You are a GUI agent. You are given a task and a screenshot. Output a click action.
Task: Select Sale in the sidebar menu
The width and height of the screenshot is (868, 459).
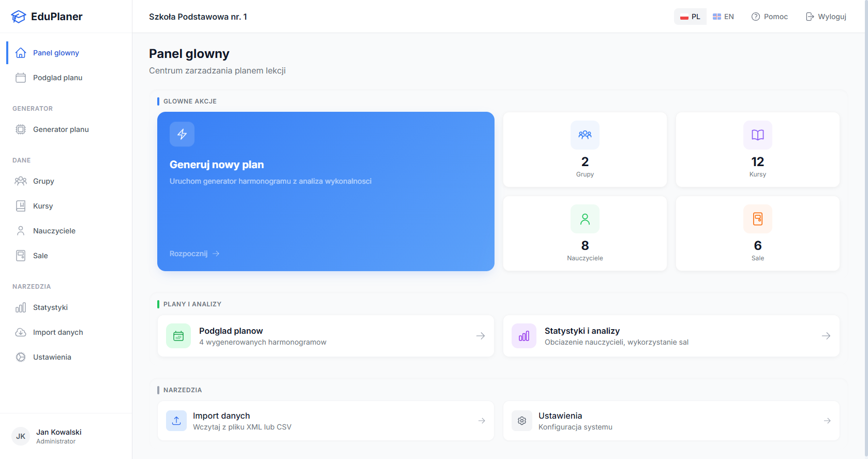pos(66,256)
